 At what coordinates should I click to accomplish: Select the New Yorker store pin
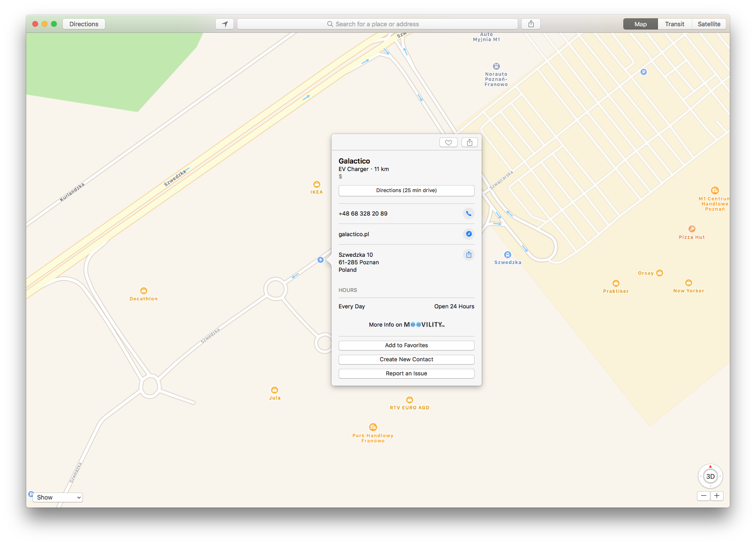coord(688,283)
